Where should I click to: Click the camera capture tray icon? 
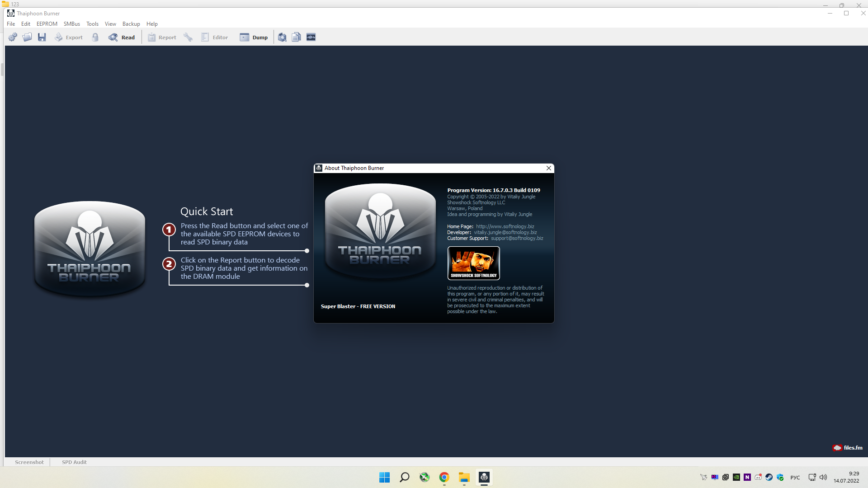pos(726,477)
